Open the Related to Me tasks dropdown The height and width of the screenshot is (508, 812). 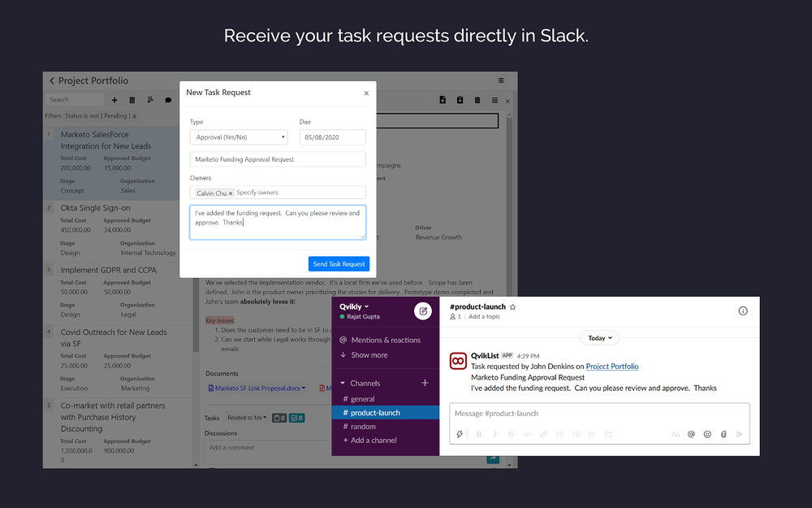point(247,418)
